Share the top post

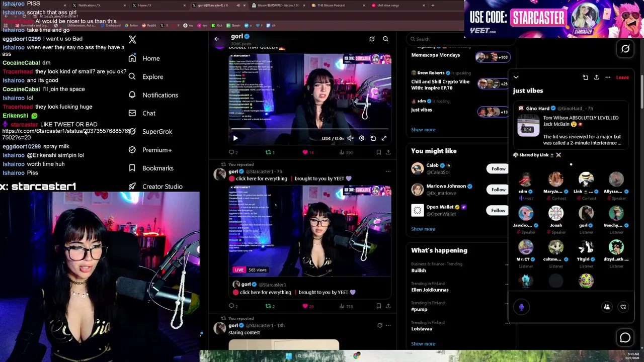point(388,152)
